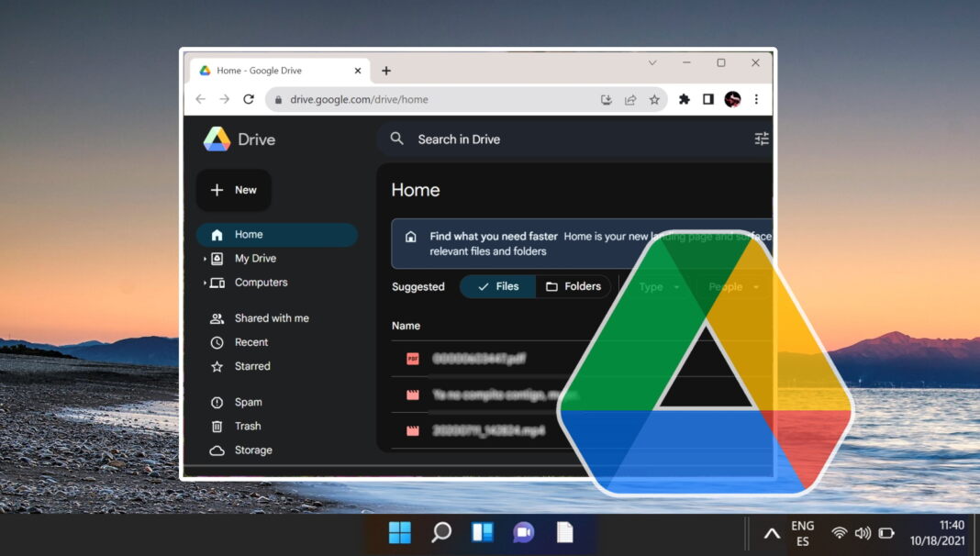
Task: Click the search magnifier icon in Drive
Action: tap(397, 139)
